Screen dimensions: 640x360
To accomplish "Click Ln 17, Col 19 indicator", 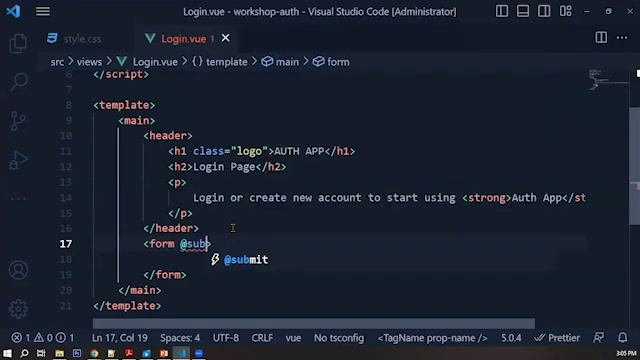I will 120,338.
